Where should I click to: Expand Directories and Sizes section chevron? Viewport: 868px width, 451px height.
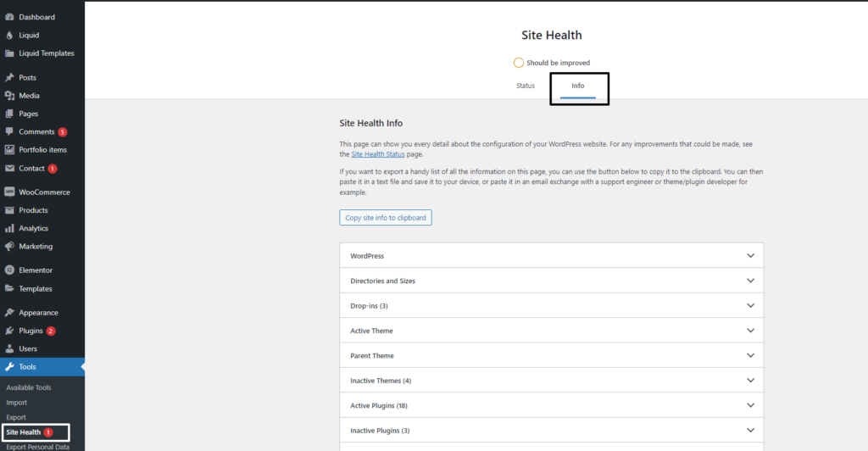point(750,281)
